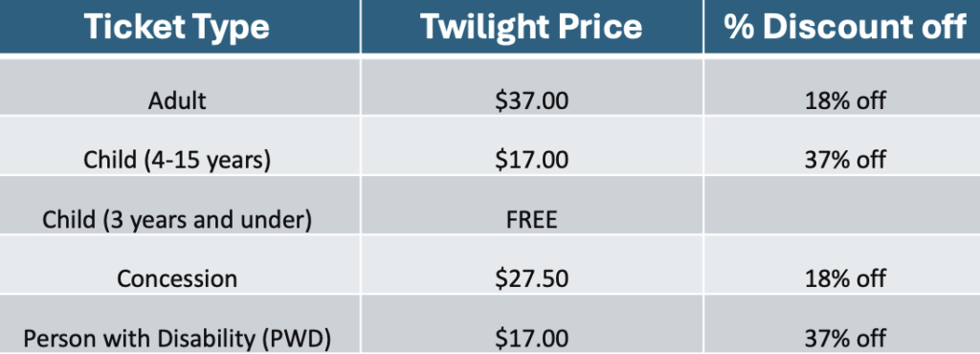Select the Child (4-15 years) cell
980x354 pixels.
[x=180, y=146]
